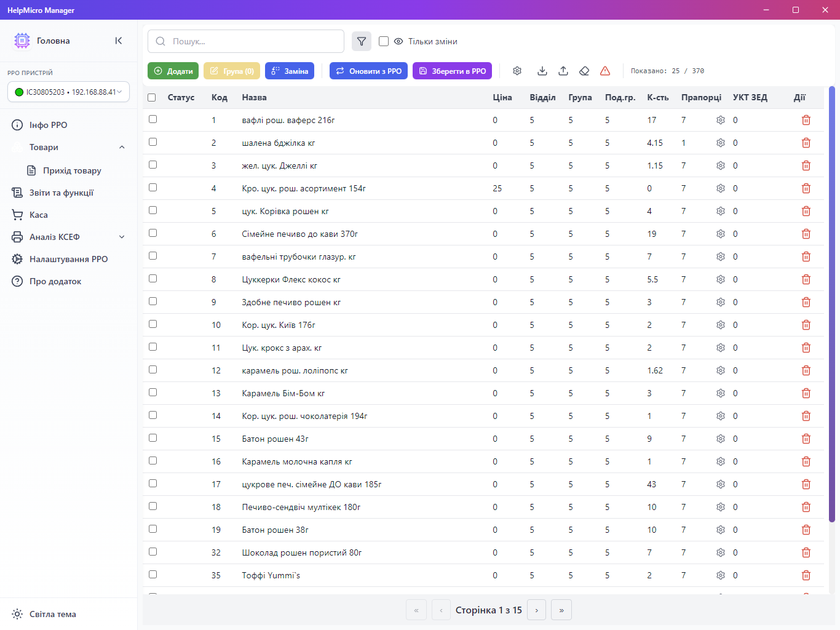Open flags gear for 'Батон рошен 38г'
The height and width of the screenshot is (630, 840).
[721, 530]
